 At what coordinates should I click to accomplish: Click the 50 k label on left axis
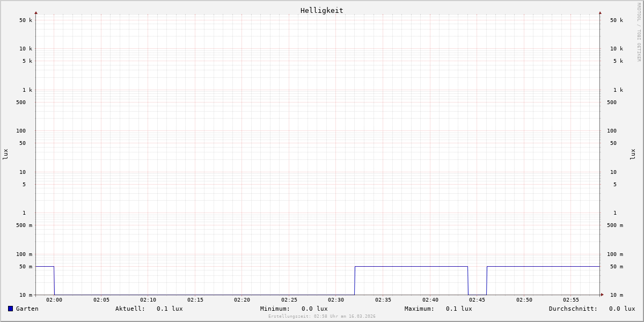coord(26,20)
